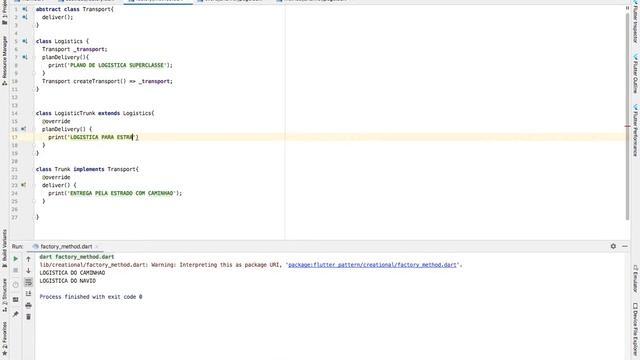The height and width of the screenshot is (360, 640).
Task: Click 'LOGISTICA DO NAVIO' console output
Action: point(68,281)
